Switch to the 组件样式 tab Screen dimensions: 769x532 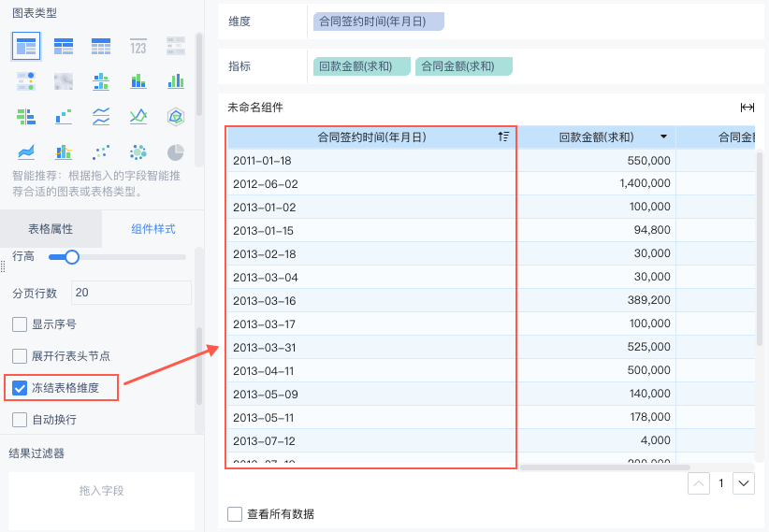tap(153, 229)
